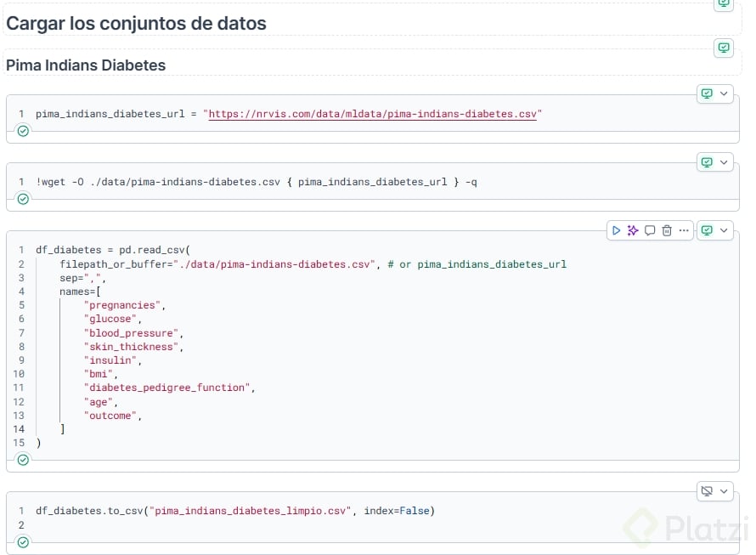The width and height of the screenshot is (756, 555).
Task: Click the AI sparkle assistant icon
Action: coord(633,230)
